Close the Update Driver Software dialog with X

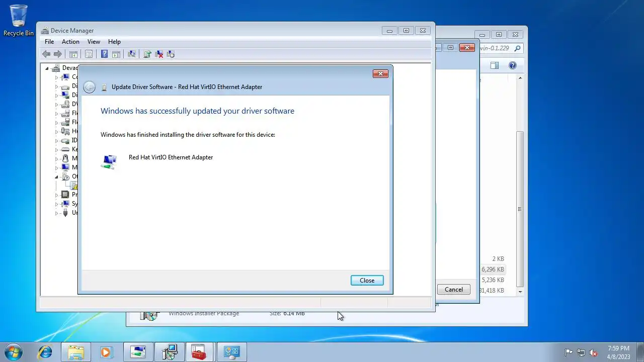point(380,74)
